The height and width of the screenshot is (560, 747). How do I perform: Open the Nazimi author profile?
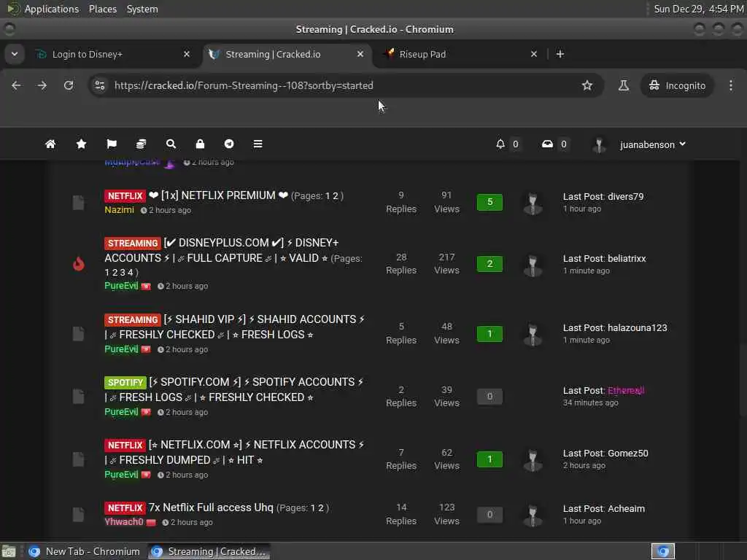click(119, 209)
